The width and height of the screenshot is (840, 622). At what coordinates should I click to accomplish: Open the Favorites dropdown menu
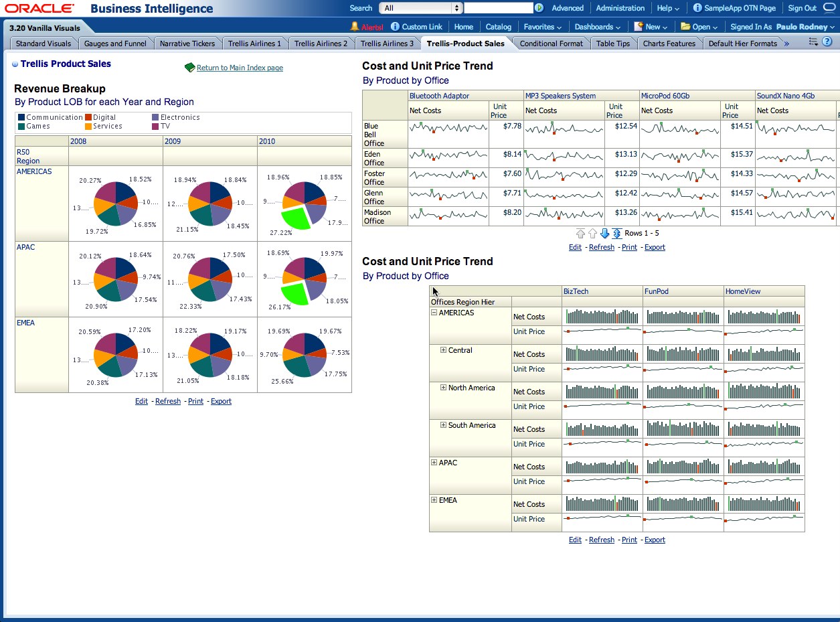coord(543,27)
